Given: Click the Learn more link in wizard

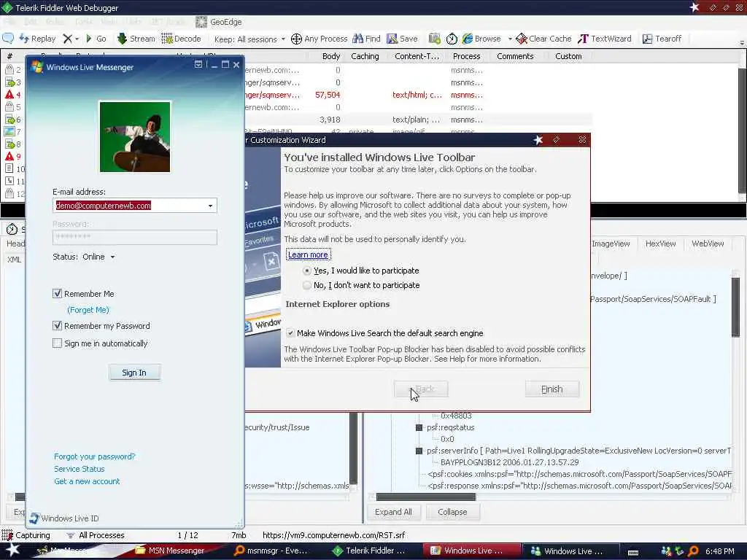Looking at the screenshot, I should 308,254.
